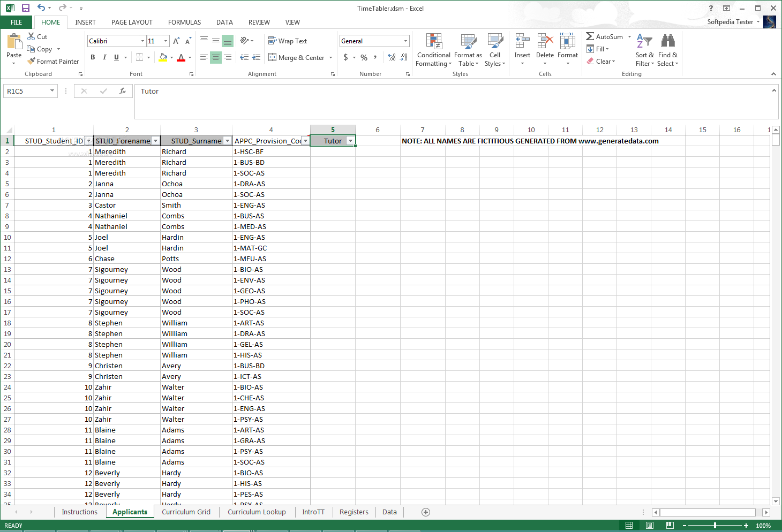Apply the yellow Fill Color swatch
This screenshot has width=782, height=532.
click(163, 57)
